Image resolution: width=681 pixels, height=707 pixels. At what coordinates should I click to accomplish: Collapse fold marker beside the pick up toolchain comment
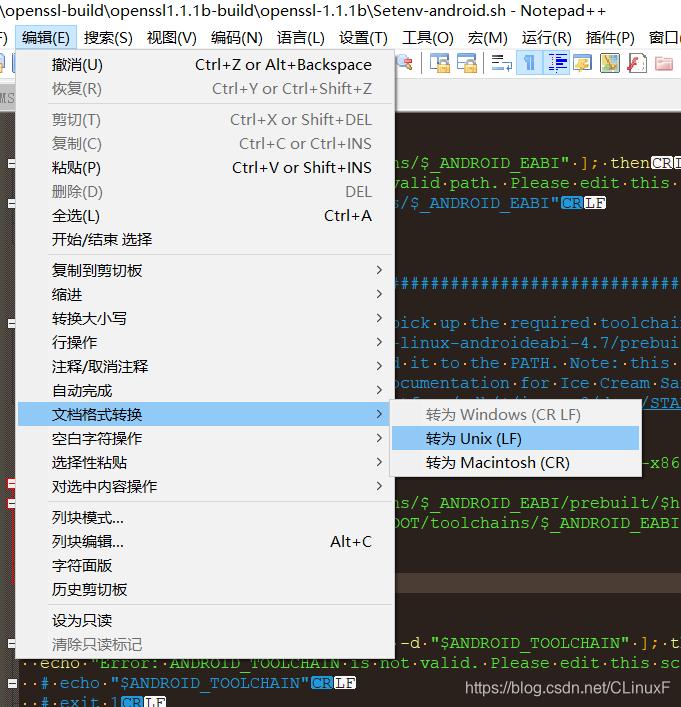11,323
